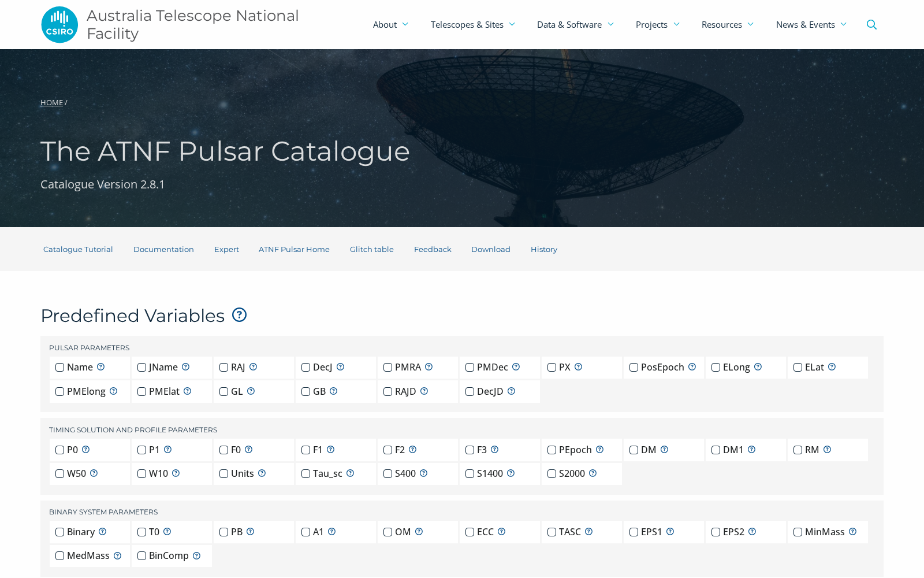Enable the DM1 checkbox
Screen dimensions: 924x578
(x=716, y=450)
